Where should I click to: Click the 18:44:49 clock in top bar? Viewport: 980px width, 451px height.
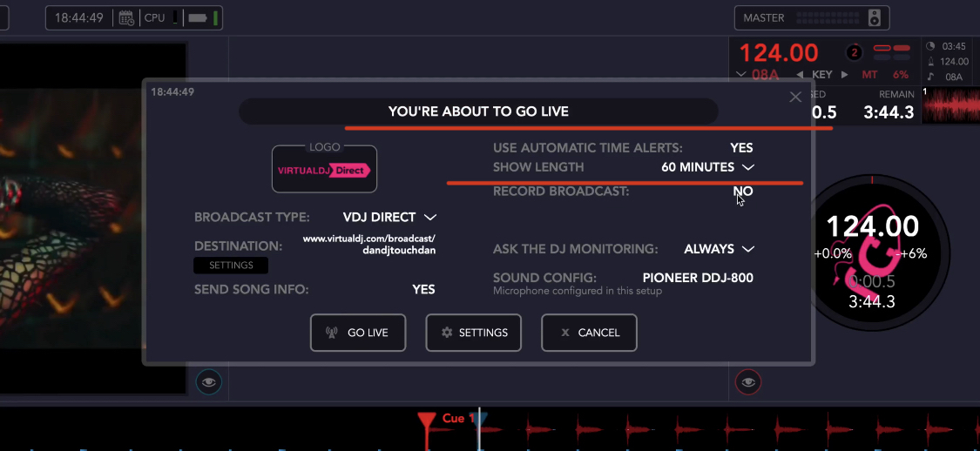78,17
